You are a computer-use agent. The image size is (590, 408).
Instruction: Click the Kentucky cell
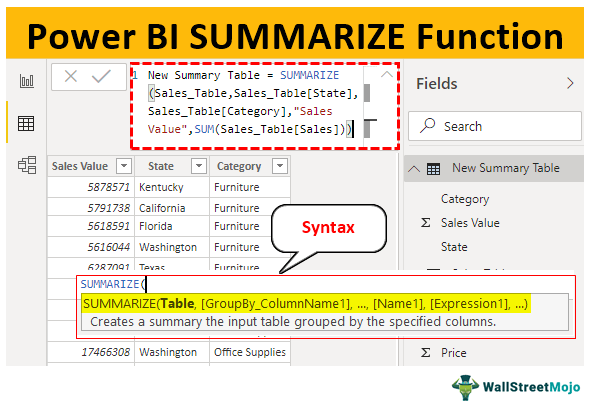[x=161, y=187]
